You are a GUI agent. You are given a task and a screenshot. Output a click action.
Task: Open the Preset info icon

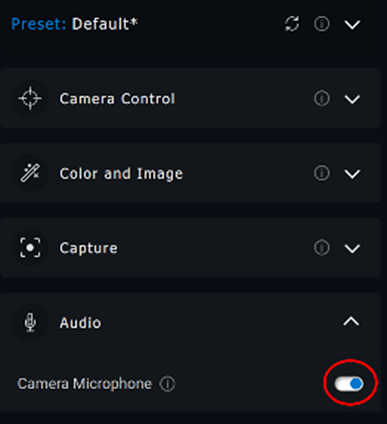pos(322,24)
